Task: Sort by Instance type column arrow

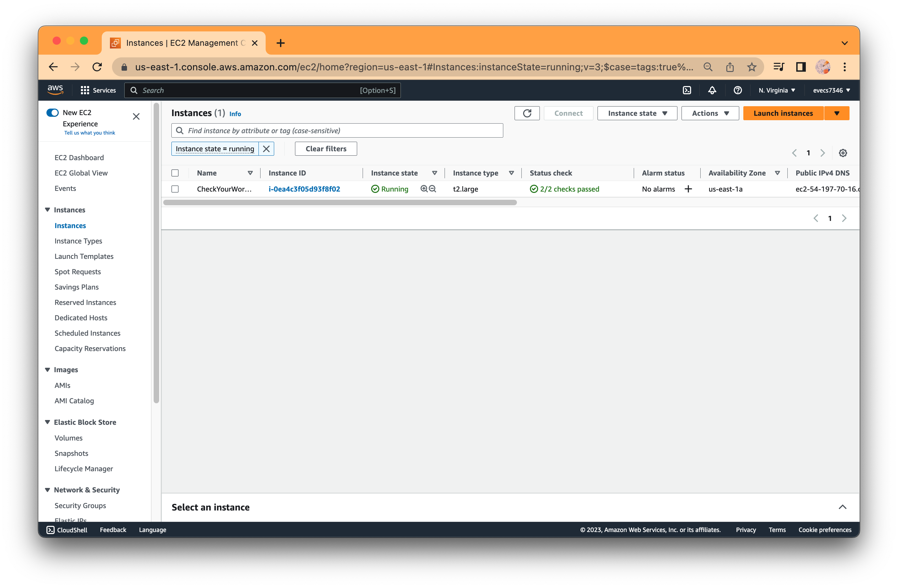Action: click(511, 173)
